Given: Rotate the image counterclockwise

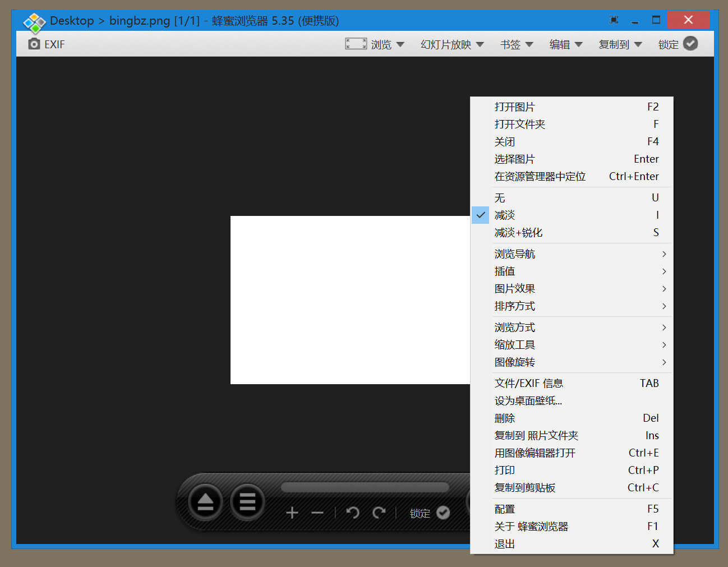Looking at the screenshot, I should (352, 512).
